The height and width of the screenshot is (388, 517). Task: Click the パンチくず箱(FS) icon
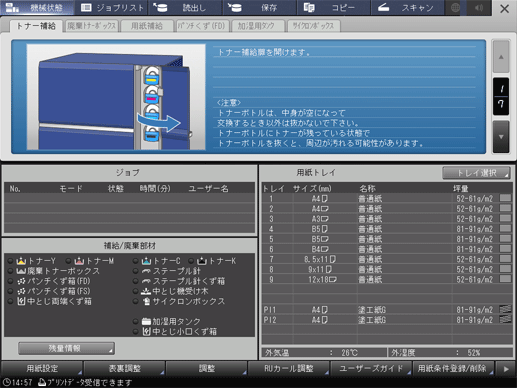tap(21, 291)
